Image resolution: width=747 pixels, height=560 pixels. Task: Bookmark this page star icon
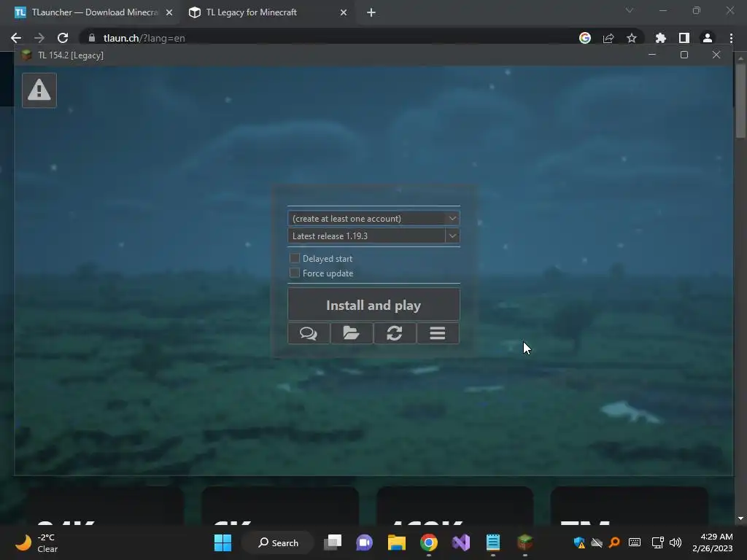pyautogui.click(x=632, y=38)
